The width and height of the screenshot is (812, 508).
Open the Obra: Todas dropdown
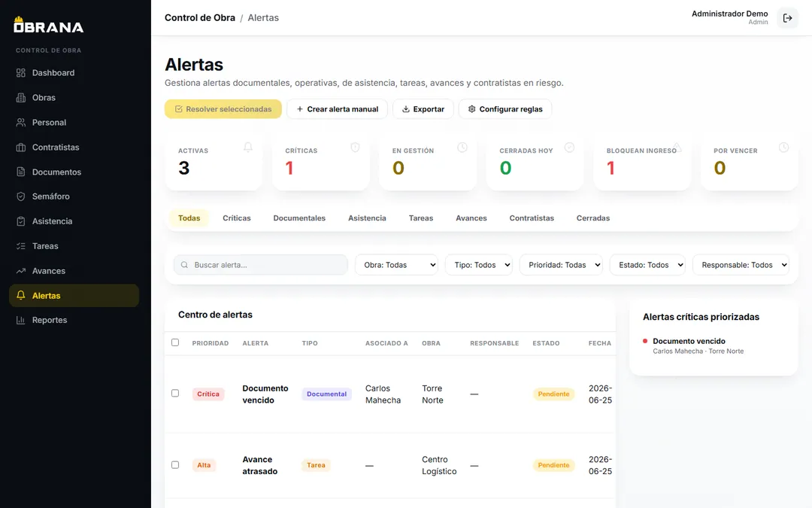[x=397, y=265]
